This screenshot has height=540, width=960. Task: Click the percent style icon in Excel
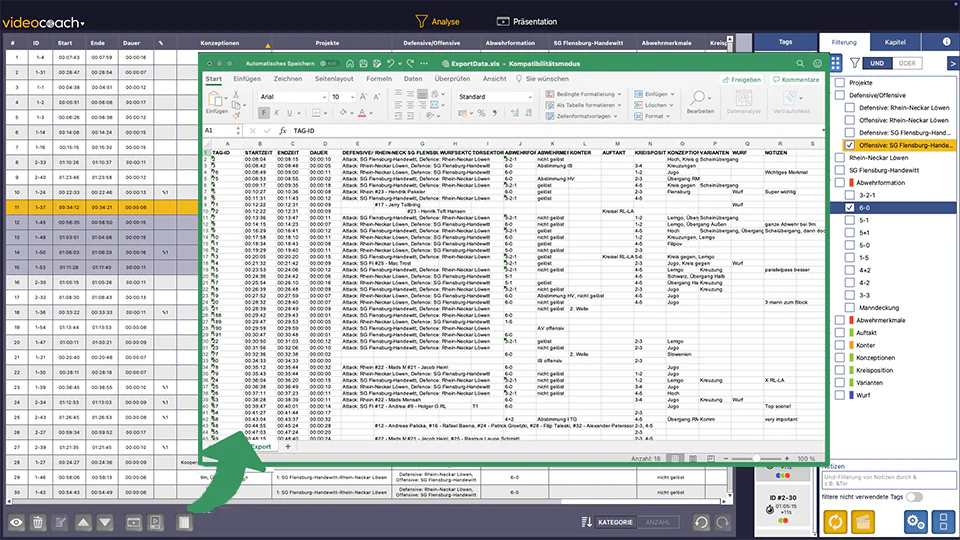coord(481,113)
